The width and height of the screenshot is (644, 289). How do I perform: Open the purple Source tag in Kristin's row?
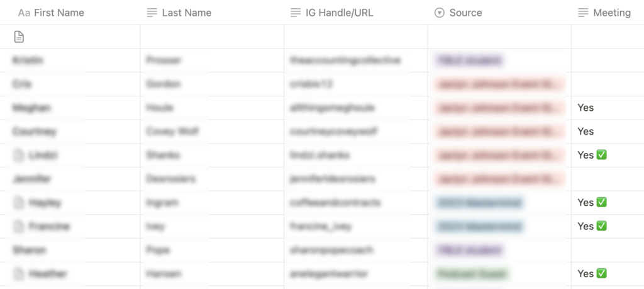(469, 60)
